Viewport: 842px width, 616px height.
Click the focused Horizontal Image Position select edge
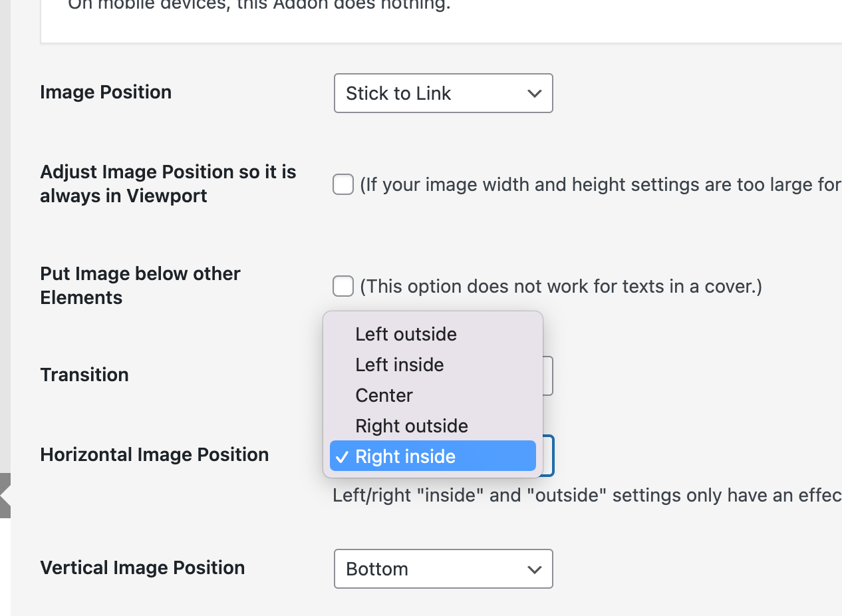[549, 456]
